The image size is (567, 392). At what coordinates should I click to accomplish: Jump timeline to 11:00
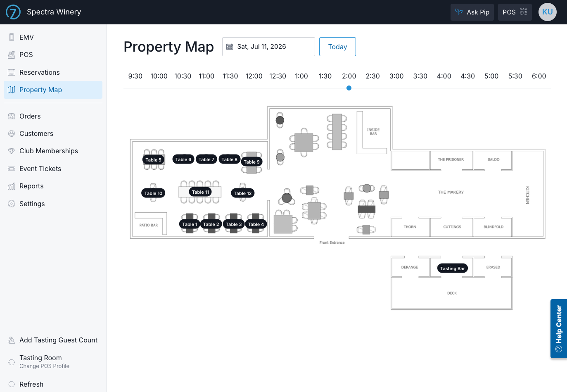[206, 76]
